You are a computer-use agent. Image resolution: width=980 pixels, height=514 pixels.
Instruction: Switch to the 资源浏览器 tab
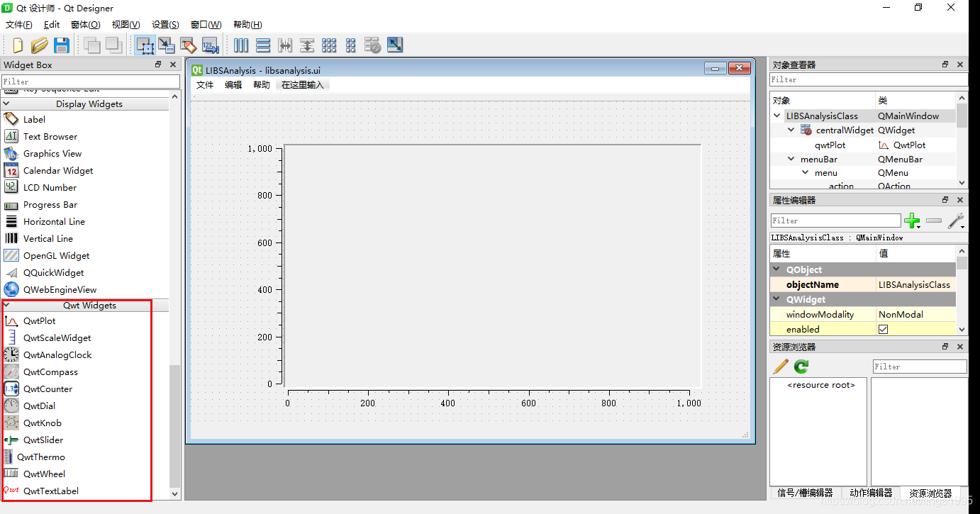(x=930, y=493)
